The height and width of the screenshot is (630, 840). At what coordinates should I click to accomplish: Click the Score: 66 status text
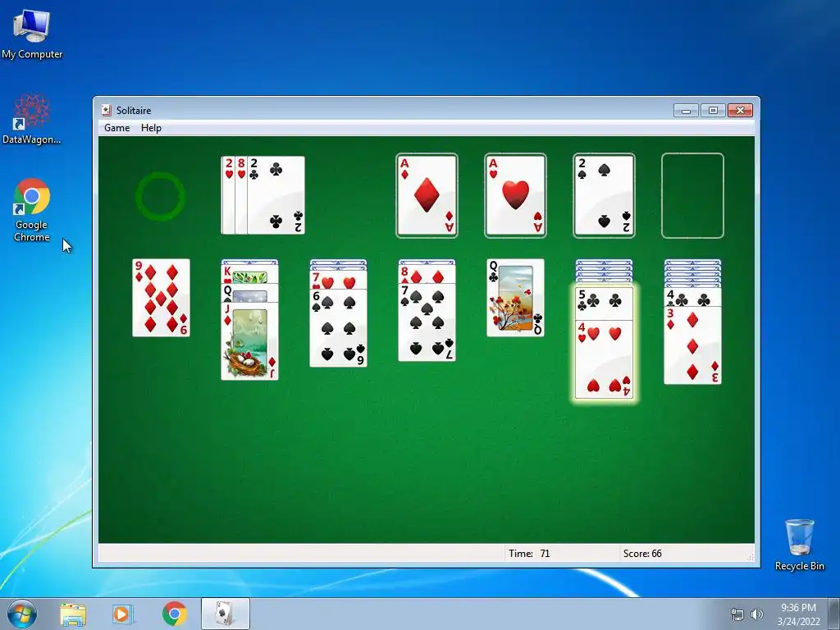click(642, 554)
